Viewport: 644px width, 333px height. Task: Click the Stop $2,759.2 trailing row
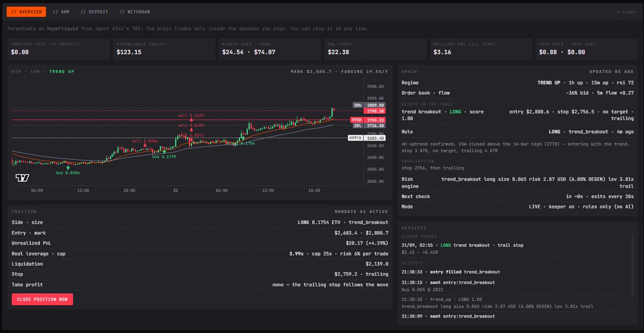200,274
